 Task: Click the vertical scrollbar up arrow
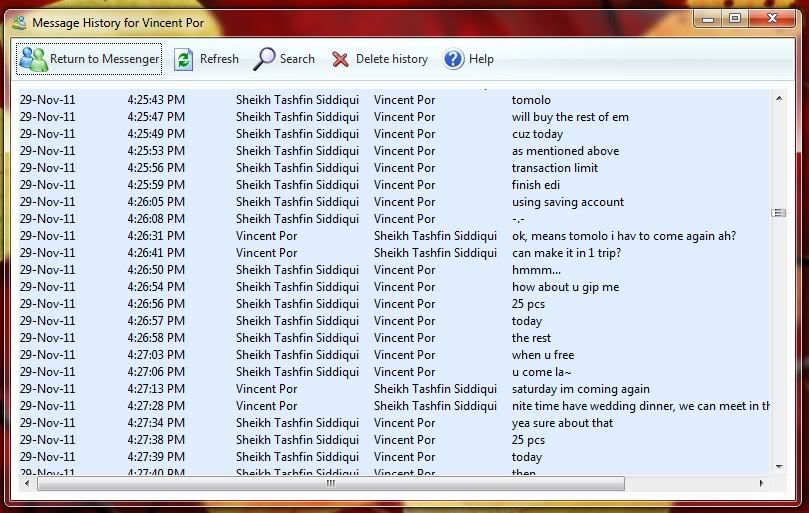click(x=779, y=98)
